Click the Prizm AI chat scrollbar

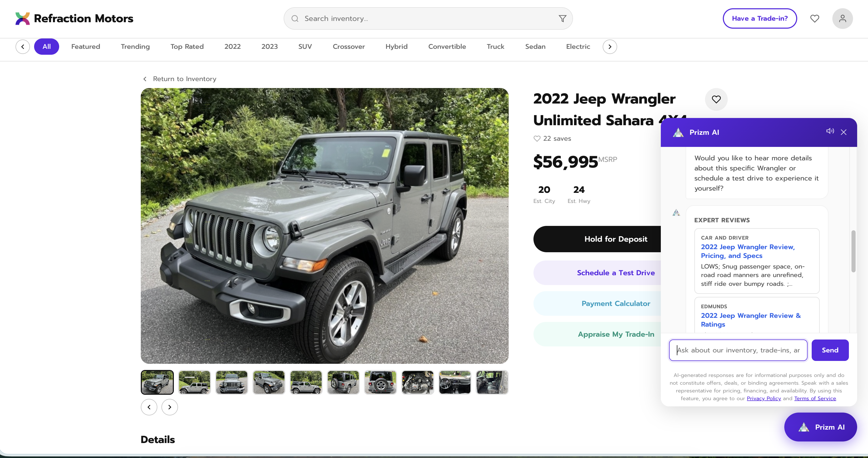pos(853,251)
